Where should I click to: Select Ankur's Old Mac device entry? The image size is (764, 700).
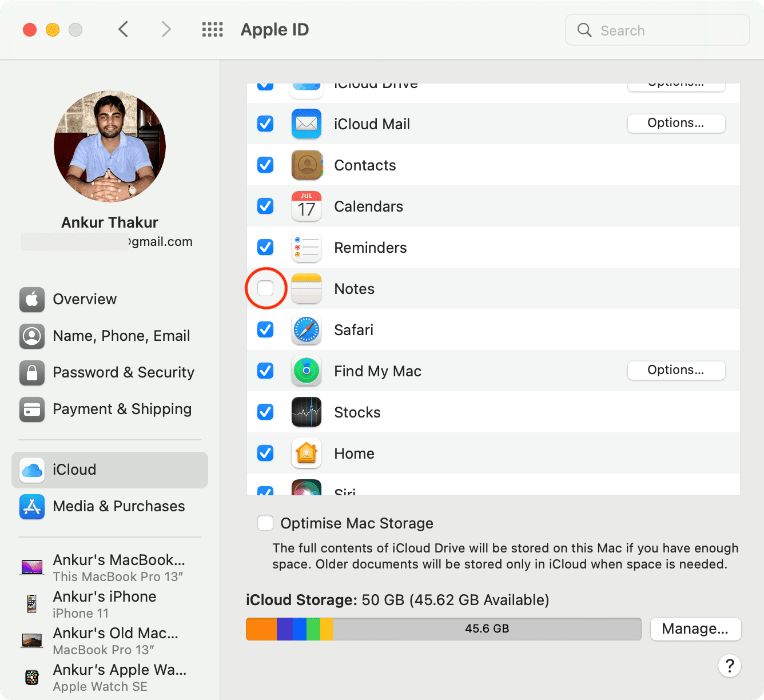click(110, 641)
